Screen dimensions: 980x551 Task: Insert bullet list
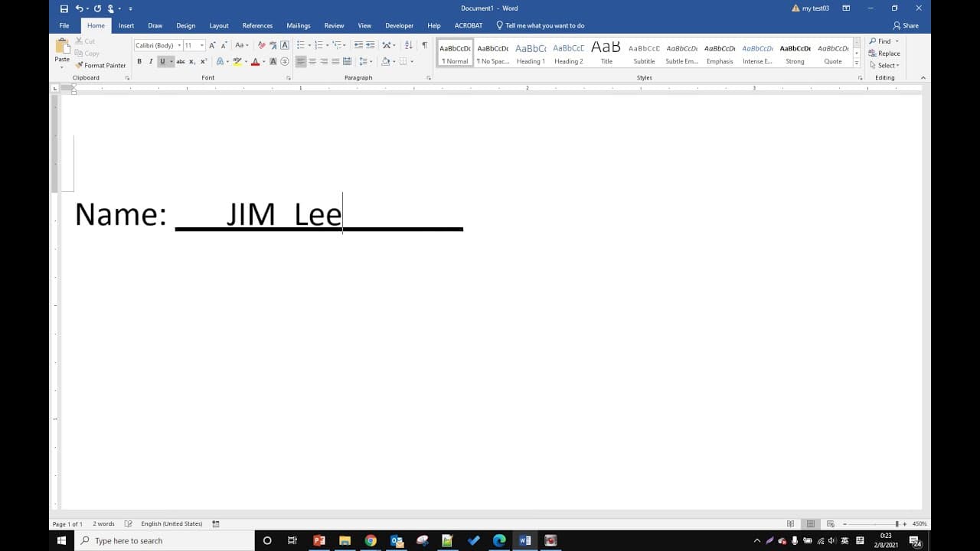point(300,45)
